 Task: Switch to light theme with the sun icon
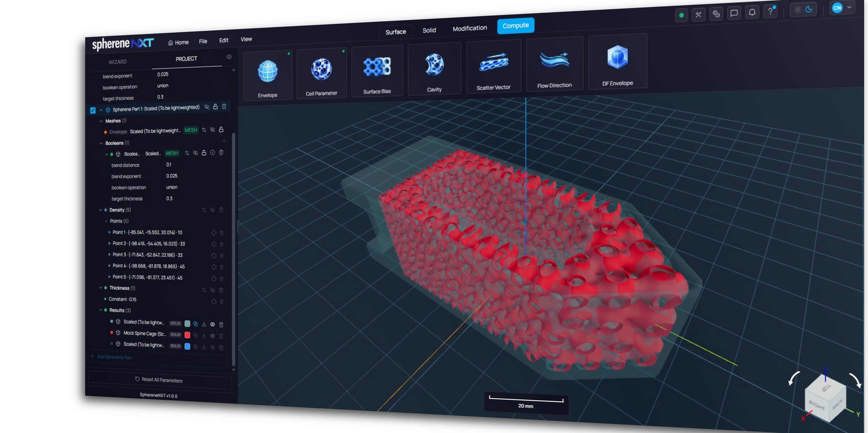click(x=798, y=10)
